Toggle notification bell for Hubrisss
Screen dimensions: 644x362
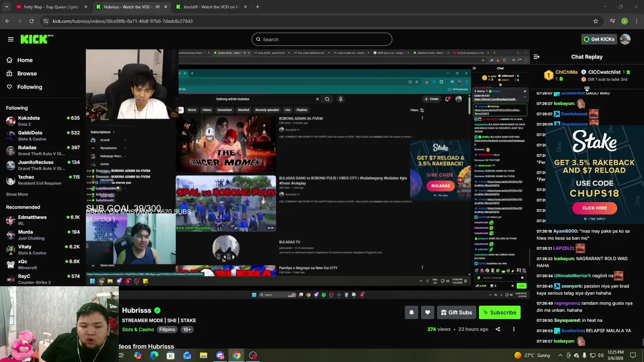coord(411,312)
